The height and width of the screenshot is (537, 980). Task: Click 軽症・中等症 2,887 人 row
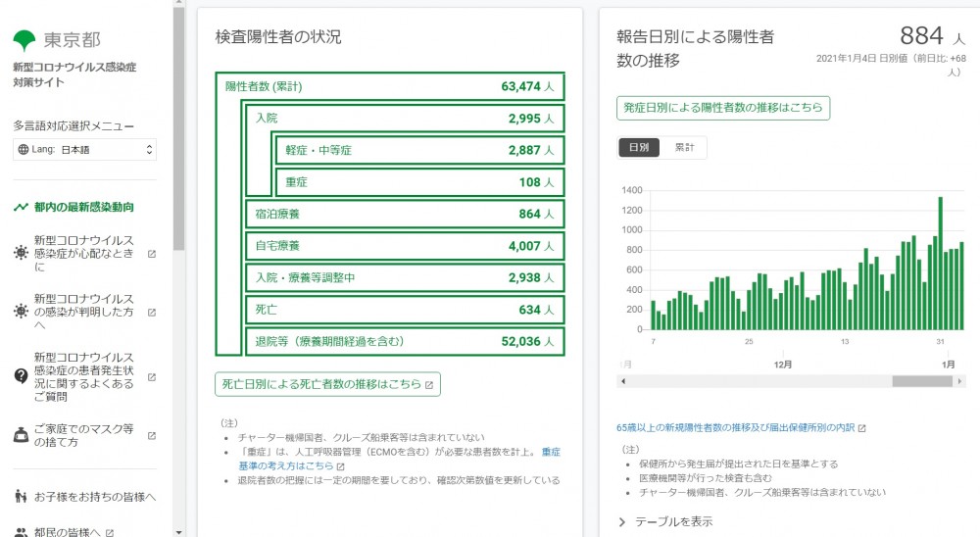pyautogui.click(x=420, y=150)
